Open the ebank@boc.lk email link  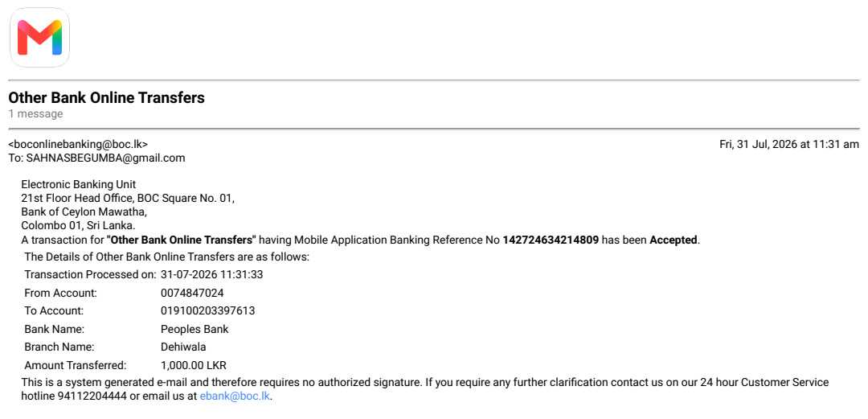tap(235, 396)
